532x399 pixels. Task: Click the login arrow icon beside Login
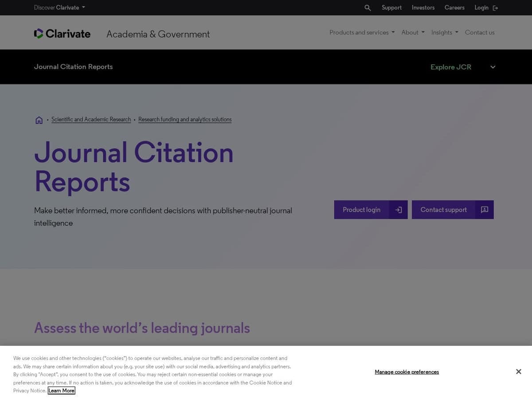pos(495,8)
